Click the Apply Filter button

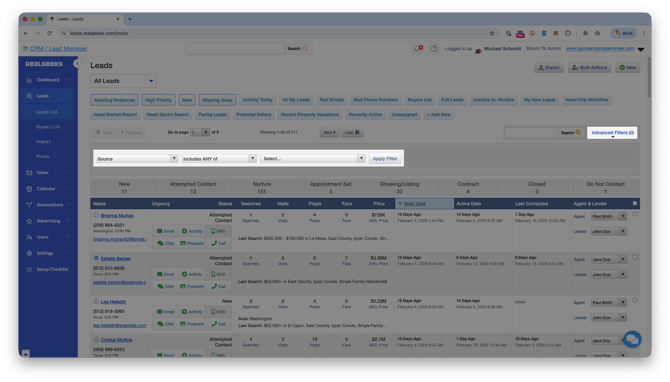pos(385,159)
